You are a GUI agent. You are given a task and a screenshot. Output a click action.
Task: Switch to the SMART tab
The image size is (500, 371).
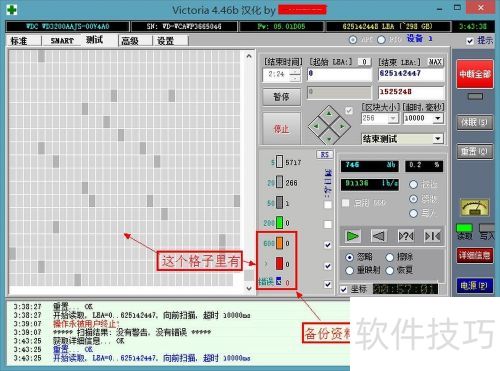pos(62,41)
